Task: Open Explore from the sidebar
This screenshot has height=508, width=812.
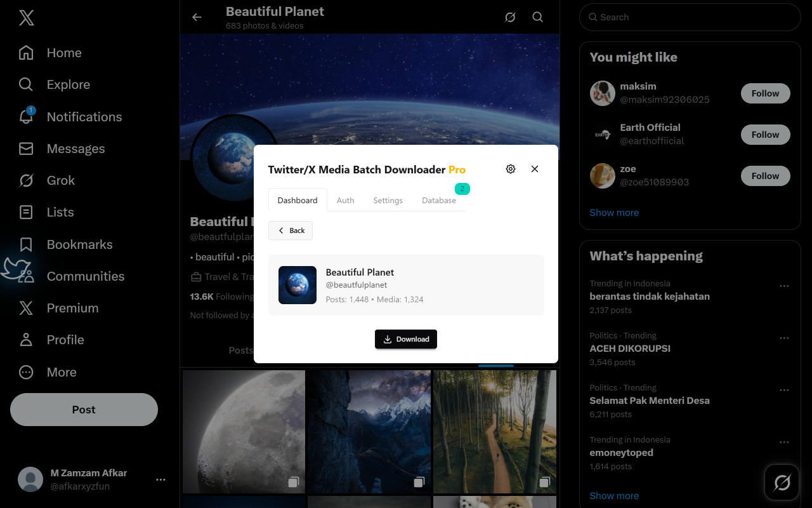Action: point(68,84)
